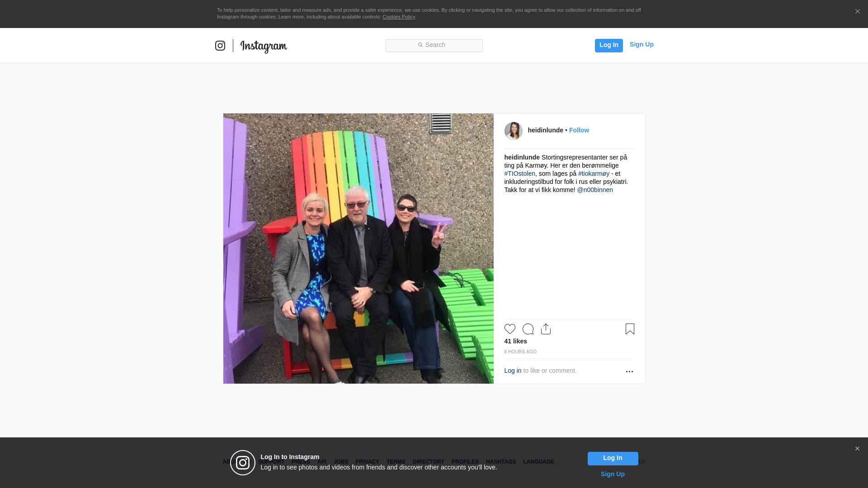The width and height of the screenshot is (868, 488).
Task: Open the header Sign Up link
Action: point(642,44)
